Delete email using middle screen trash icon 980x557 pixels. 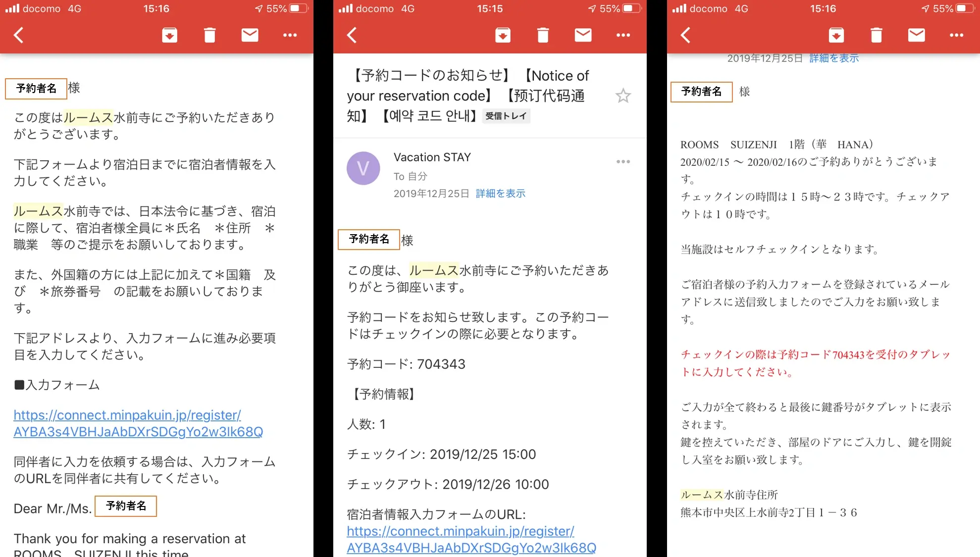(x=543, y=35)
